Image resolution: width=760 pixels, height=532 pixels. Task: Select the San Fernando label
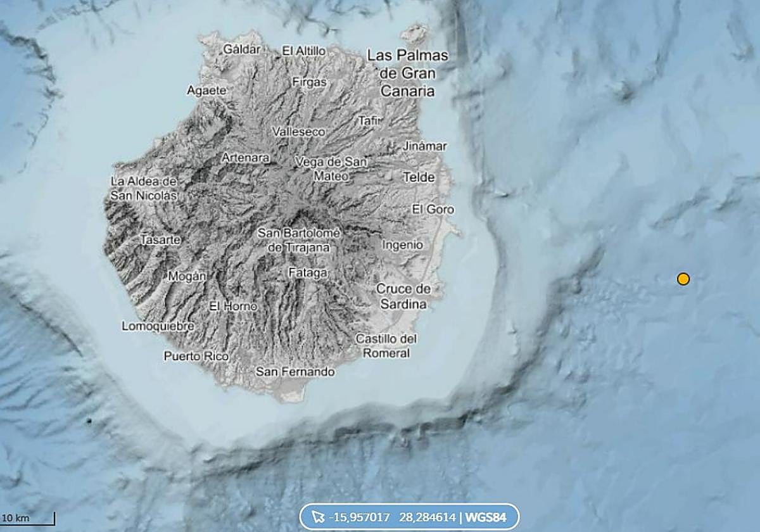pos(295,372)
